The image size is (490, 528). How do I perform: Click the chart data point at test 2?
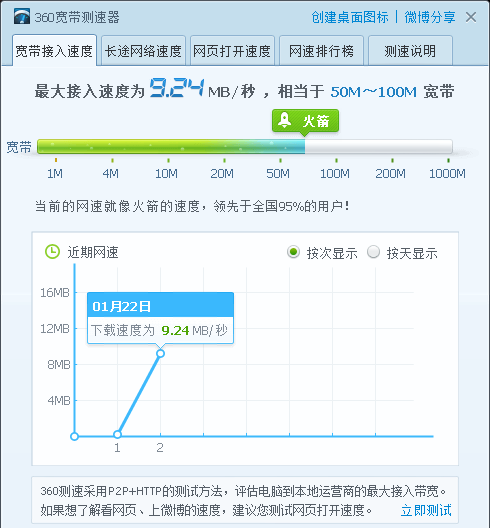[160, 354]
